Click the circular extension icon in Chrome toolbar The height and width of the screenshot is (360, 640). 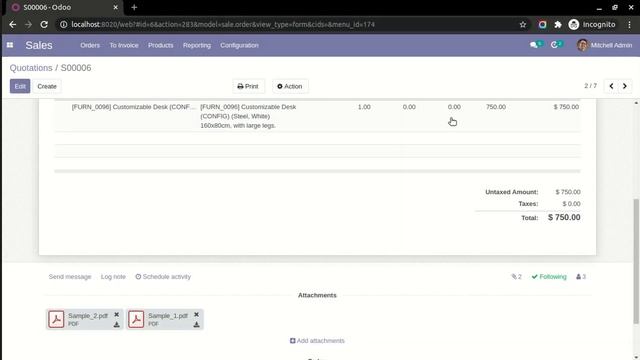tap(542, 24)
